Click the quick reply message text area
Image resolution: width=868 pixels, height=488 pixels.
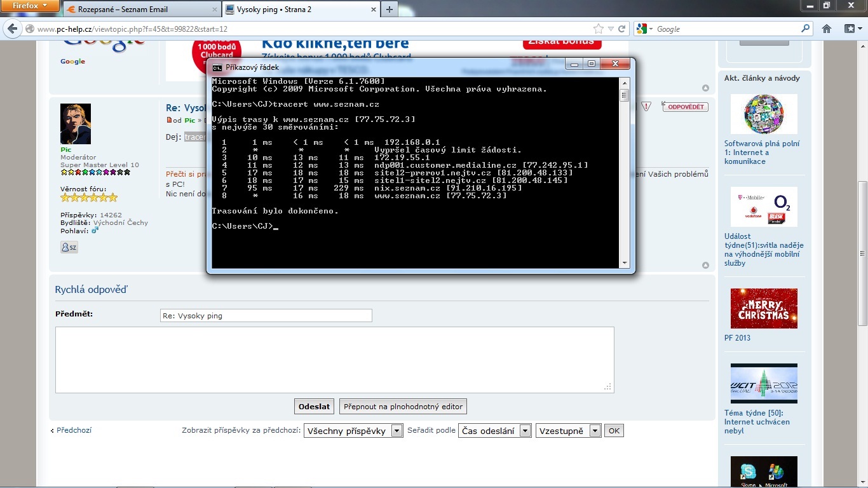(334, 360)
